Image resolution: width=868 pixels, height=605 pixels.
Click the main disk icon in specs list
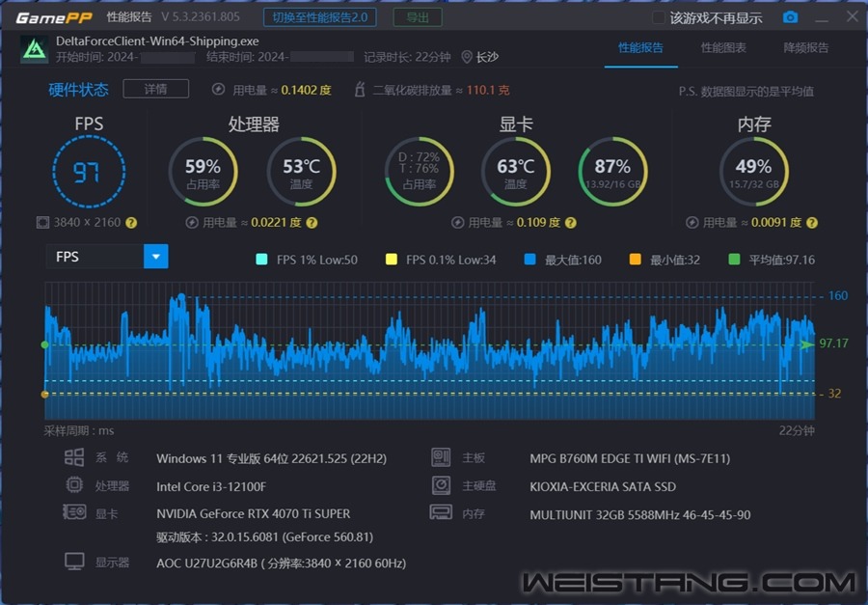(x=441, y=485)
